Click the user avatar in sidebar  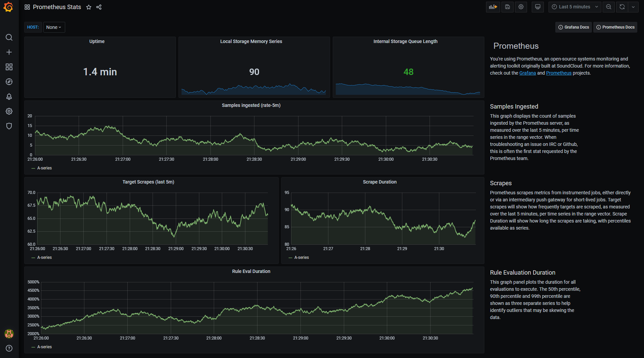(9, 333)
